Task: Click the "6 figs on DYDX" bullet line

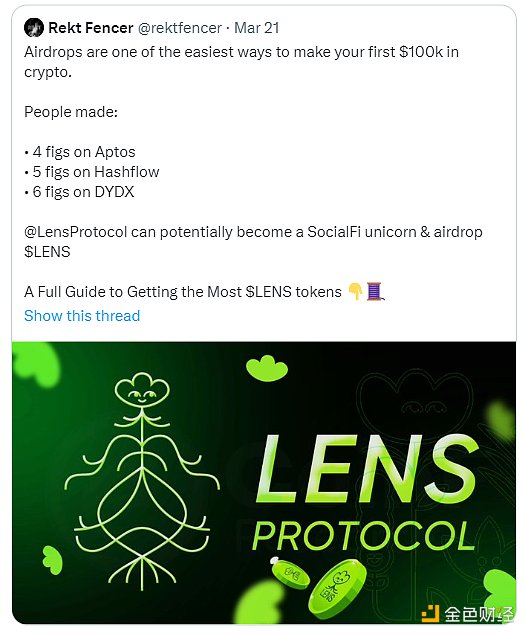Action: click(x=79, y=192)
